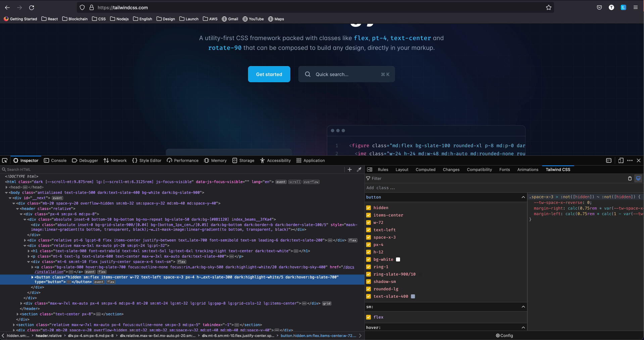This screenshot has width=644, height=340.
Task: Open the Firefox hamburger menu
Action: click(636, 7)
